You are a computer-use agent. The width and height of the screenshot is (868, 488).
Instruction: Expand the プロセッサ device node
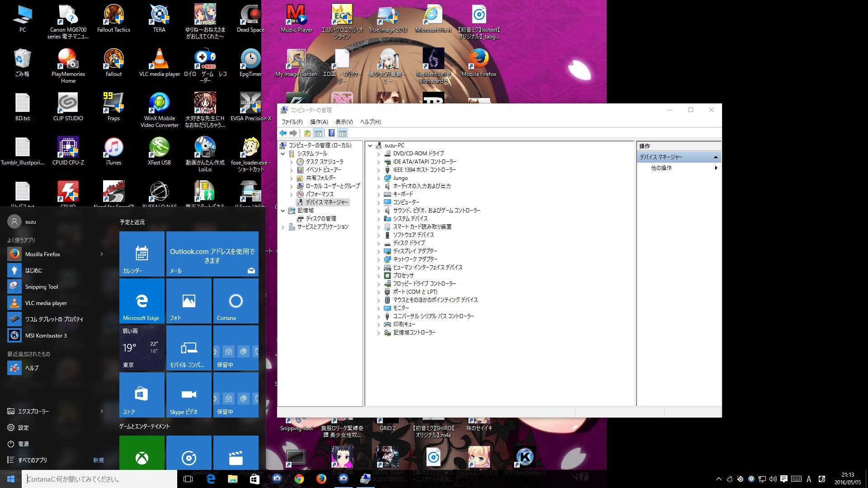(x=378, y=276)
